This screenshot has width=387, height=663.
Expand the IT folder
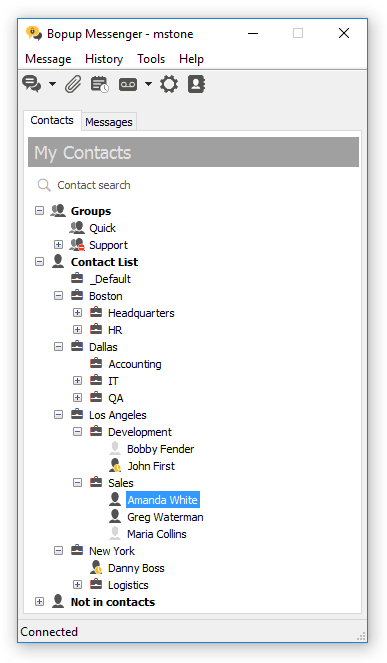click(x=77, y=381)
